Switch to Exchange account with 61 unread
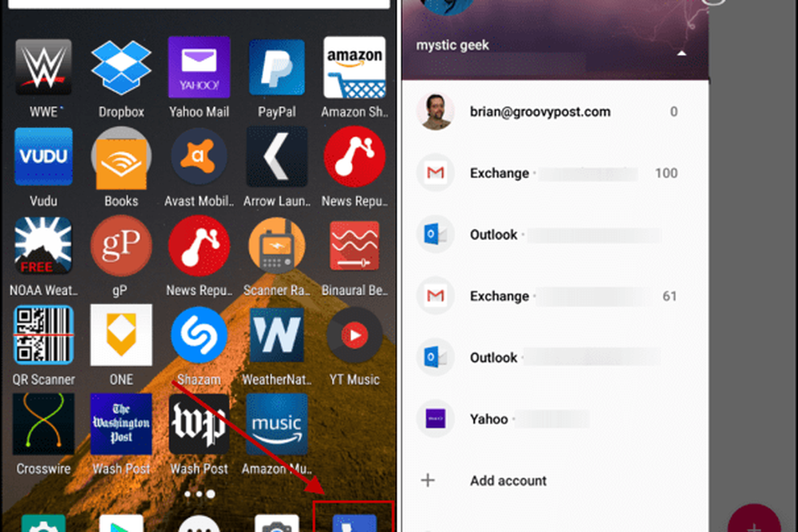Image resolution: width=798 pixels, height=532 pixels. pos(555,296)
